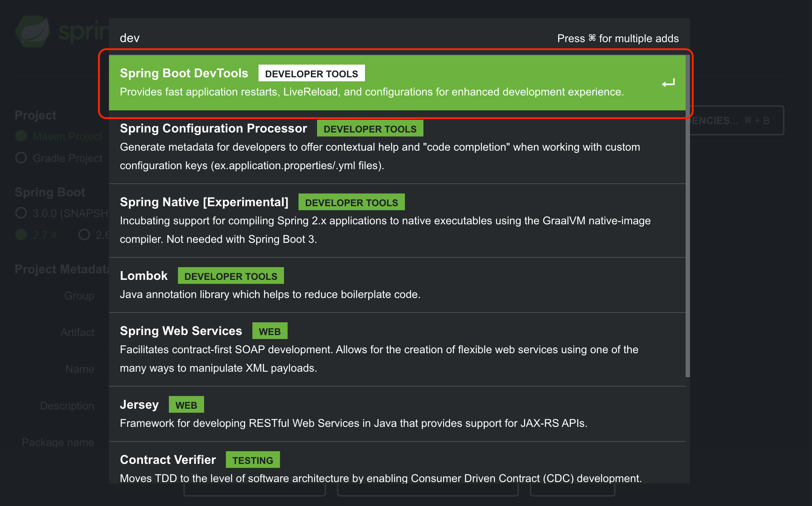Select Spring Boot version 2.7.4
Image resolution: width=812 pixels, height=506 pixels.
(x=21, y=235)
